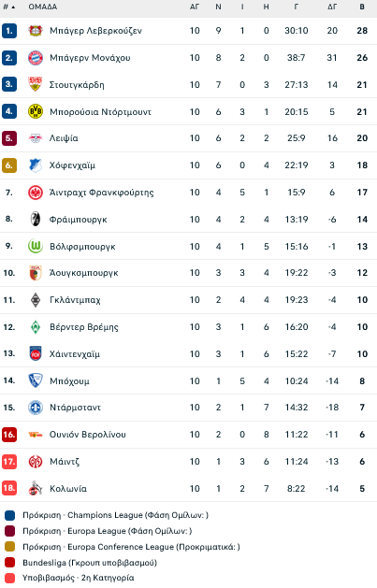The height and width of the screenshot is (588, 377).
Task: Open the Ουνιόν Βερολίνου team link
Action: (88, 435)
